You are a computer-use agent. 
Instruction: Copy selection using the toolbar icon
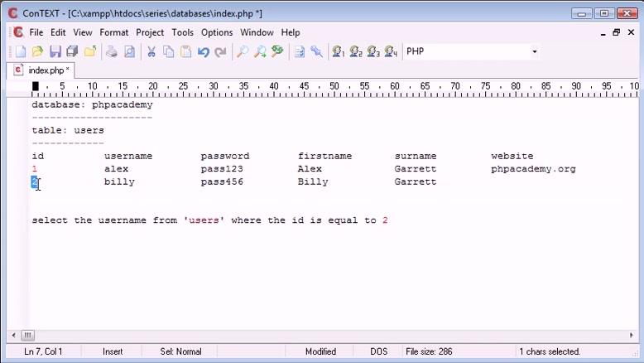168,52
